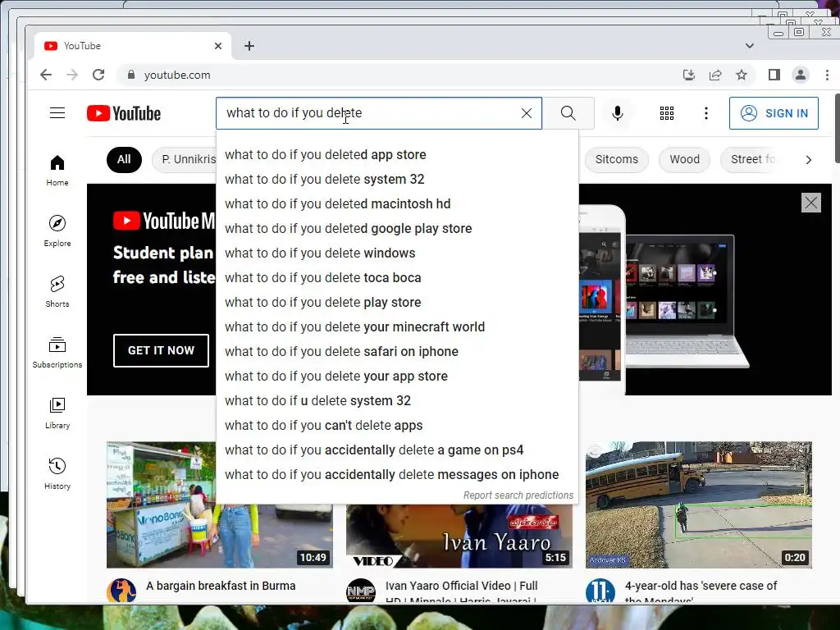Image resolution: width=840 pixels, height=630 pixels.
Task: Clear the search box with the X
Action: pyautogui.click(x=526, y=113)
